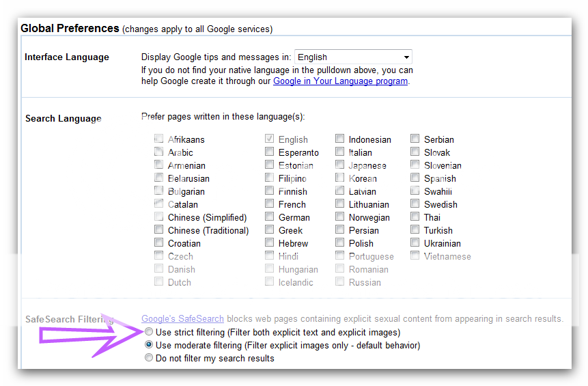Check the Swedish language checkbox

[x=415, y=204]
